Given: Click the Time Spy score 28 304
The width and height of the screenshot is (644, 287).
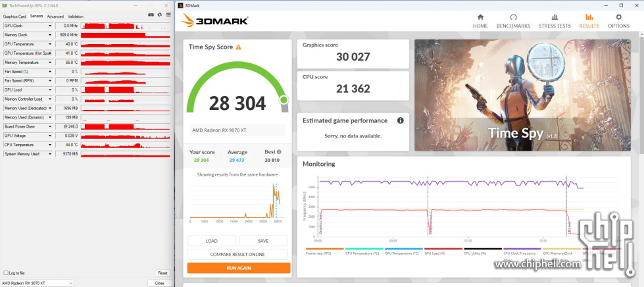Looking at the screenshot, I should (x=237, y=103).
